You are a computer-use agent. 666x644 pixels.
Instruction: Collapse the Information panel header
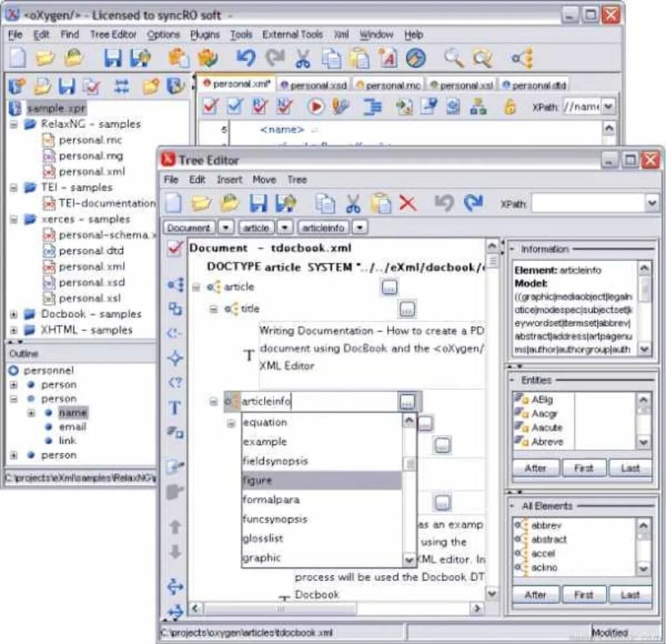click(513, 249)
